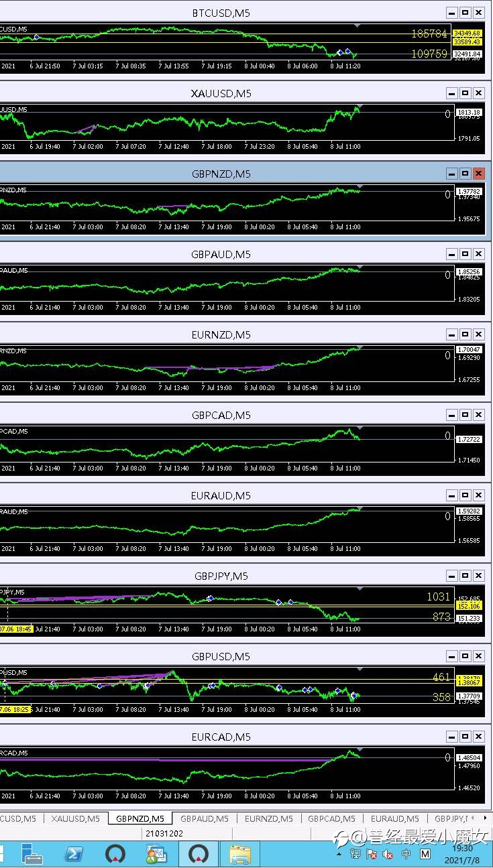Viewport: 493px width, 868px height.
Task: Activate the GBPCAD,M5 window title bar
Action: click(x=221, y=415)
